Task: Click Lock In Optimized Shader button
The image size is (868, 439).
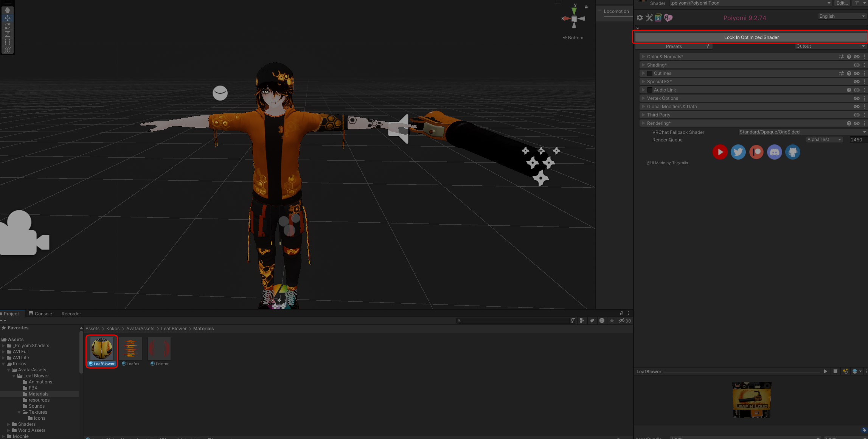Action: pyautogui.click(x=751, y=37)
